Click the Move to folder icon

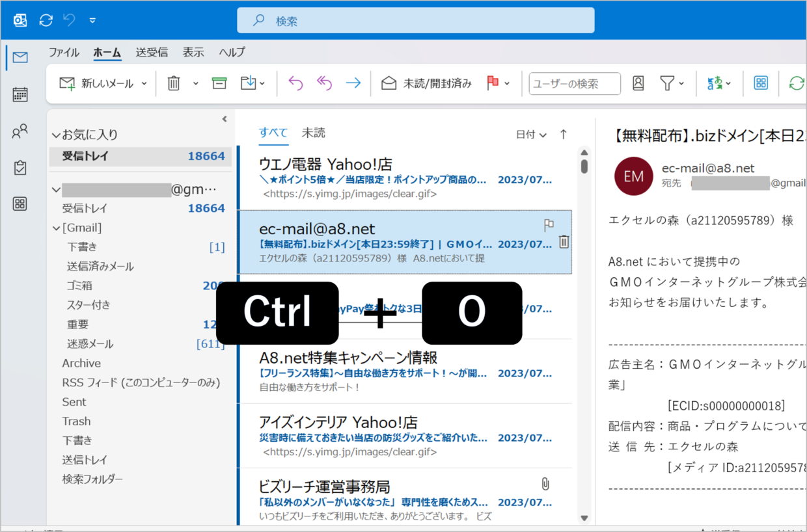point(249,83)
